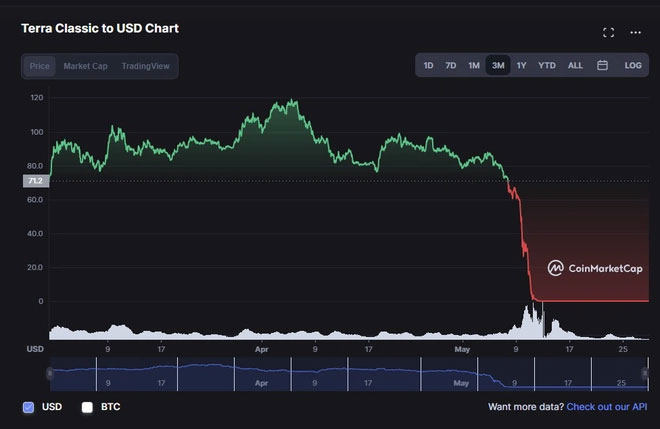The image size is (660, 429).
Task: Open the calendar date range picker
Action: pos(603,65)
